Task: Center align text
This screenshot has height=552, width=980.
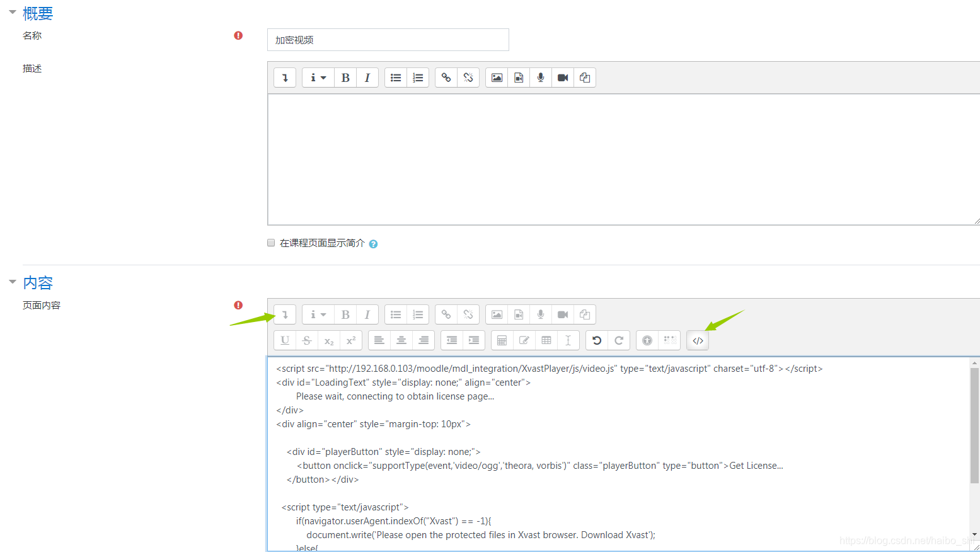Action: coord(401,340)
